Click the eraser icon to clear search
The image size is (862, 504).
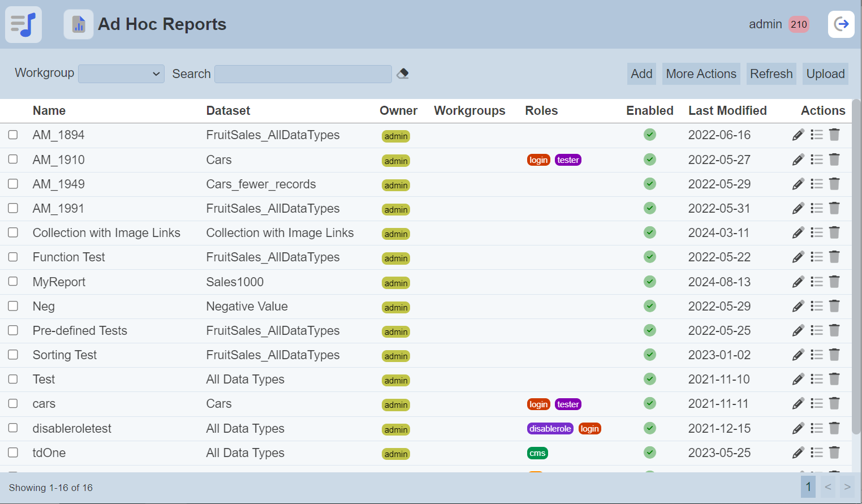pyautogui.click(x=403, y=74)
